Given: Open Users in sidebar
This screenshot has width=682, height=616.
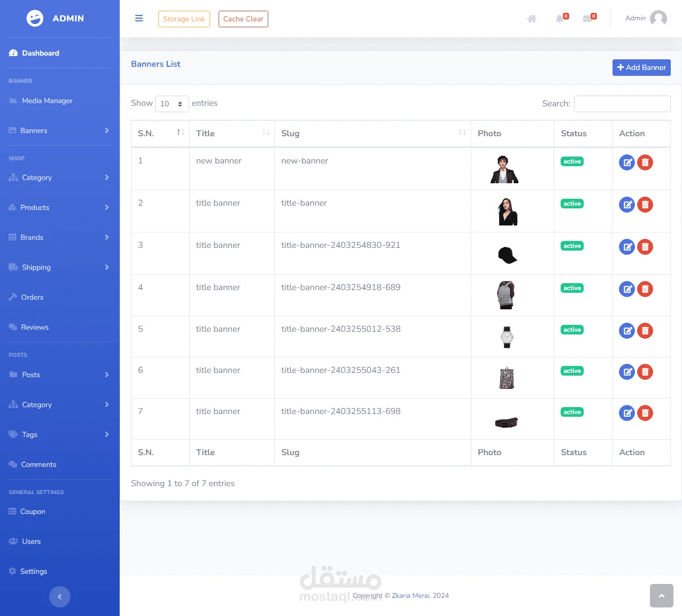Looking at the screenshot, I should click(25, 541).
